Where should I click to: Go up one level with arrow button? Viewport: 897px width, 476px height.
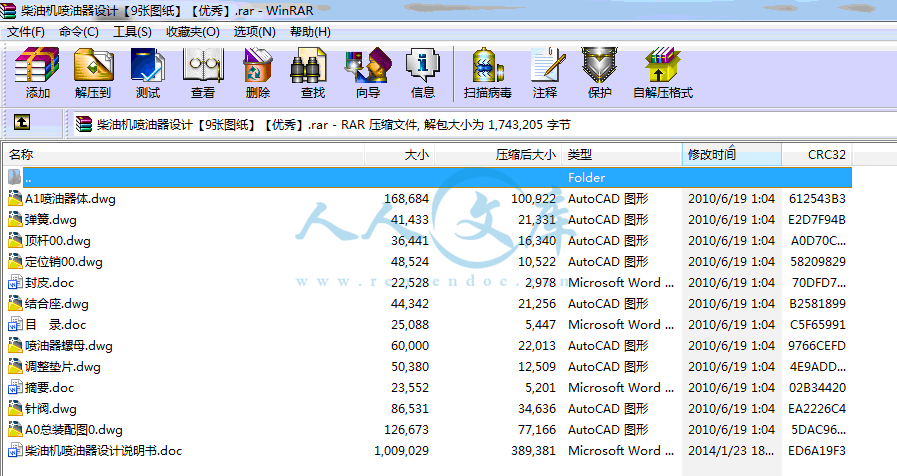[22, 122]
